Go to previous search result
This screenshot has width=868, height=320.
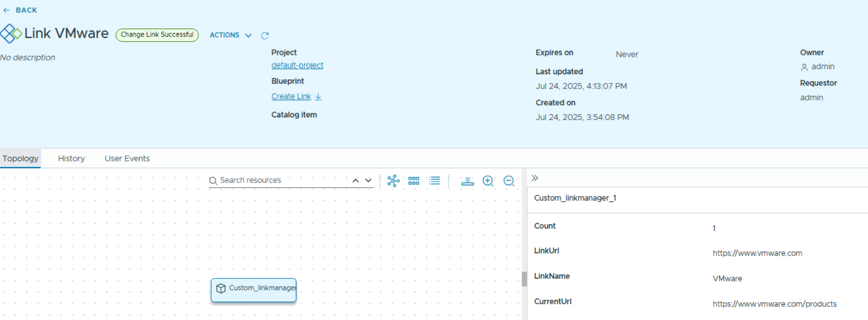click(x=355, y=180)
